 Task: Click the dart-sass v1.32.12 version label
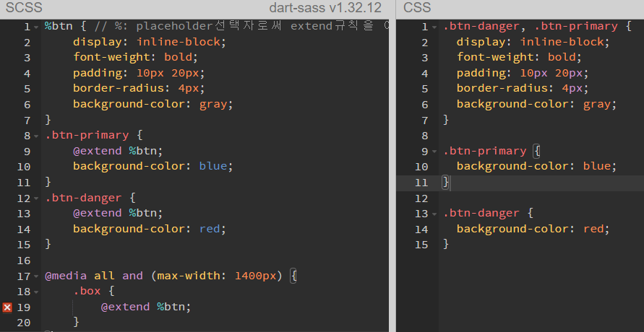325,7
